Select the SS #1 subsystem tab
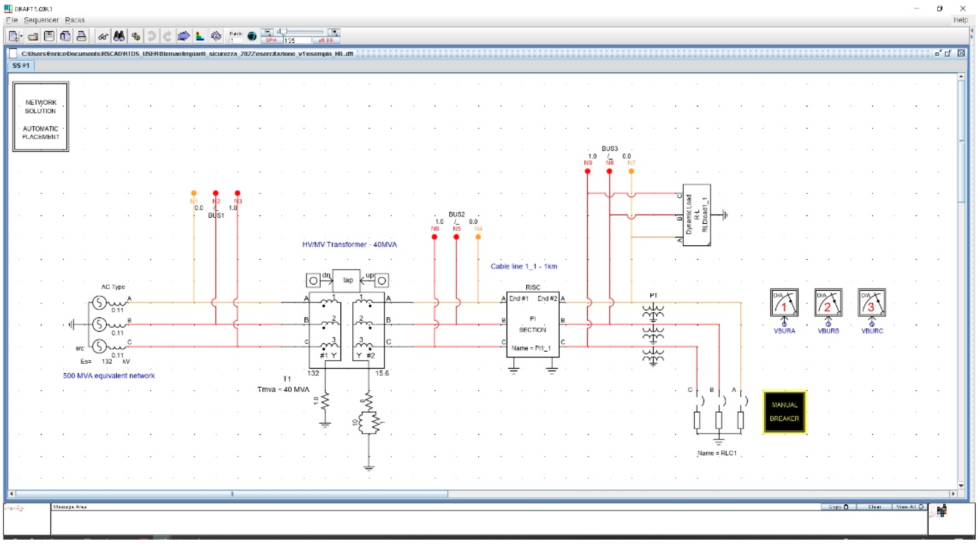The image size is (980, 544). point(21,66)
